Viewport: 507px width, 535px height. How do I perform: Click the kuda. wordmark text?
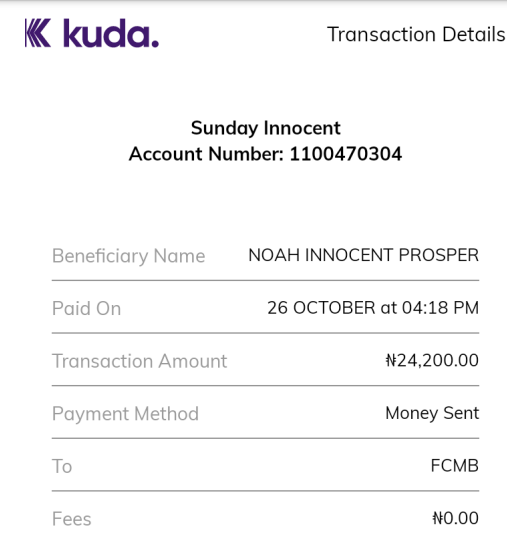point(111,33)
